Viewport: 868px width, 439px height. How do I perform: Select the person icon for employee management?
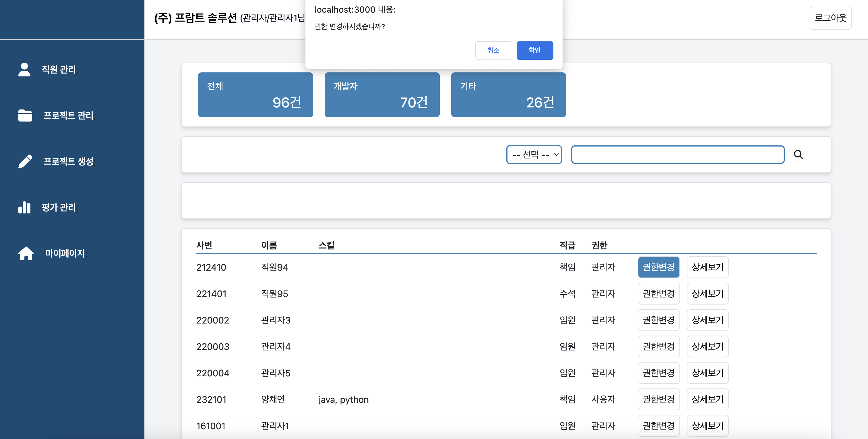[x=24, y=69]
